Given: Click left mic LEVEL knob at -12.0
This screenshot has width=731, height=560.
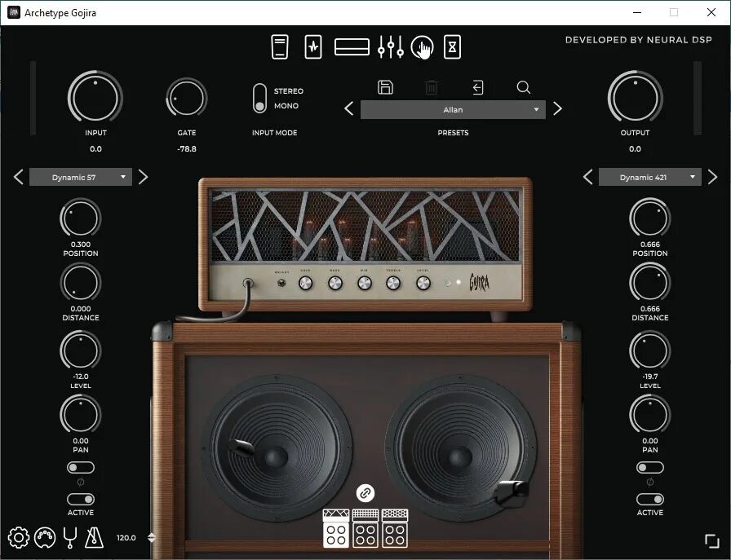Looking at the screenshot, I should point(81,351).
